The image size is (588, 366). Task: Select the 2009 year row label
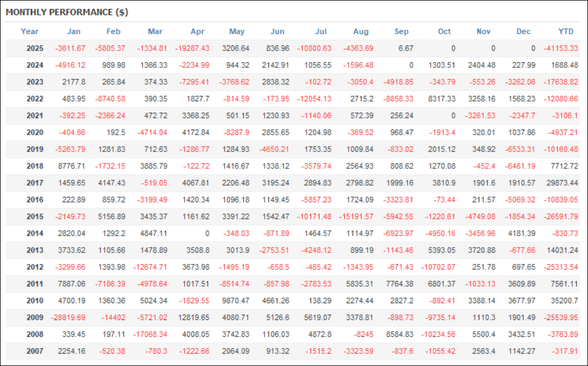click(35, 317)
